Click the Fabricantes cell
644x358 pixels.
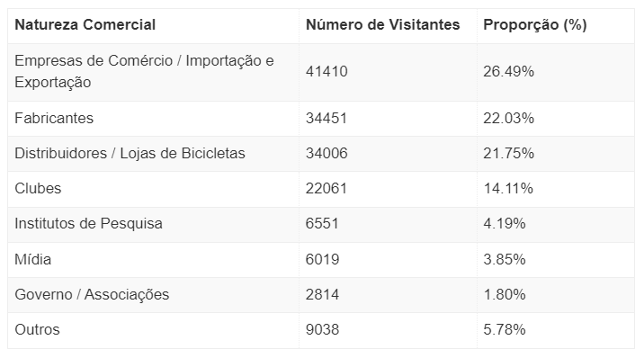click(54, 118)
